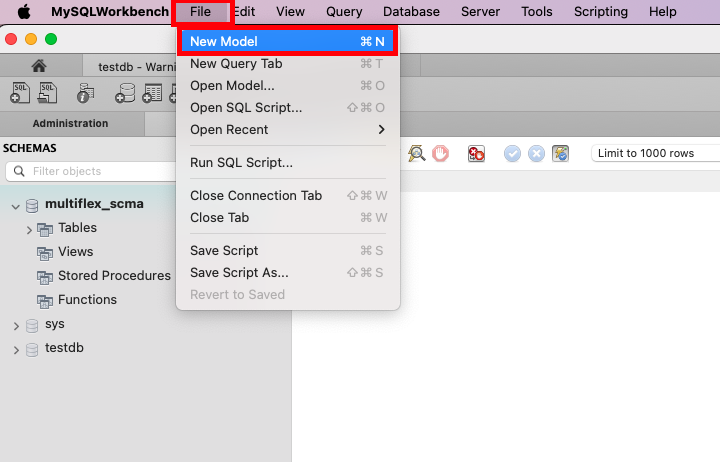Open the Limit to 1000 rows dropdown

(656, 153)
